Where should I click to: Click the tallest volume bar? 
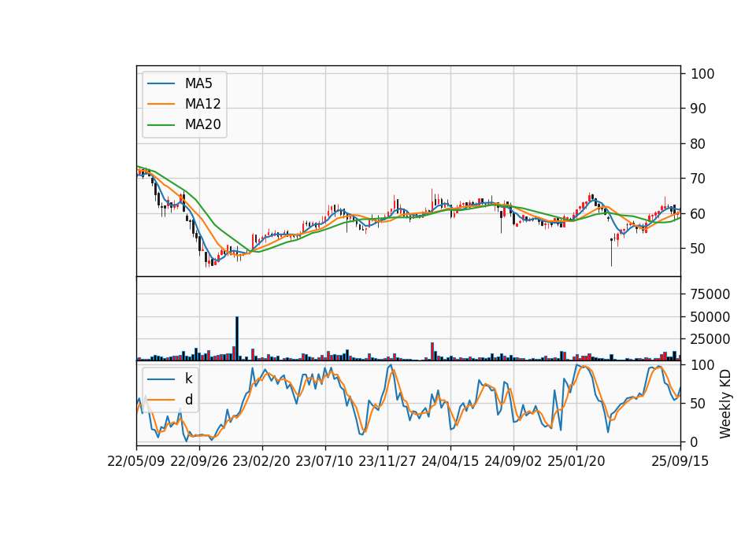237,338
